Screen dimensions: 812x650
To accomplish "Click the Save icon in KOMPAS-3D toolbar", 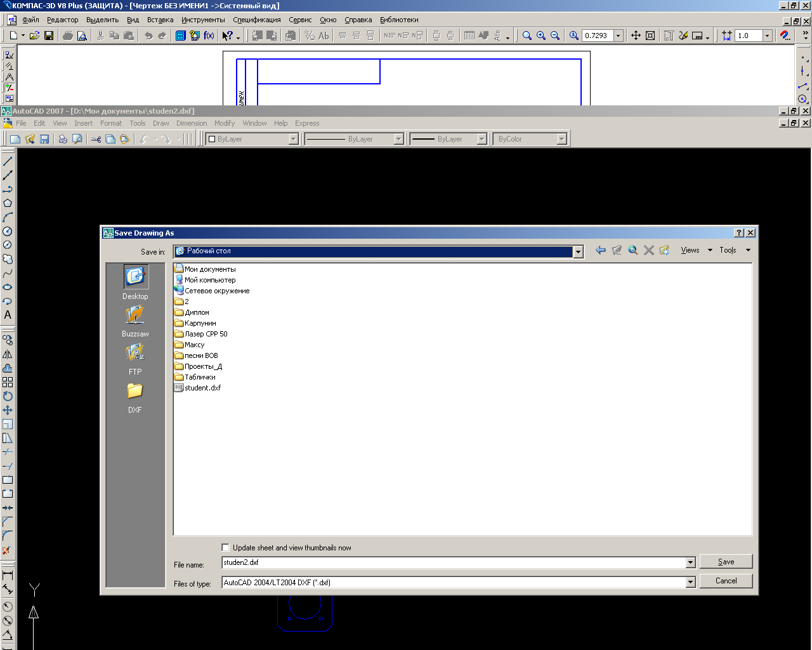I will coord(49,36).
